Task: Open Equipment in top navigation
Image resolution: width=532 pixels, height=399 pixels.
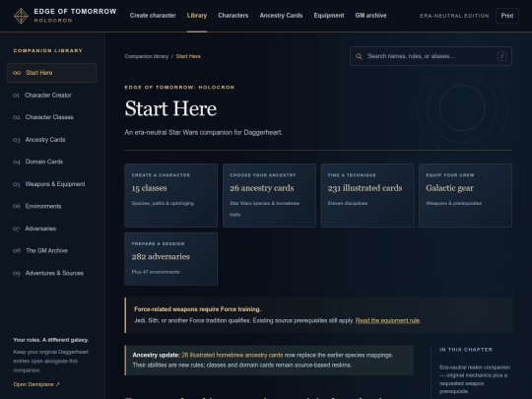Action: 329,16
